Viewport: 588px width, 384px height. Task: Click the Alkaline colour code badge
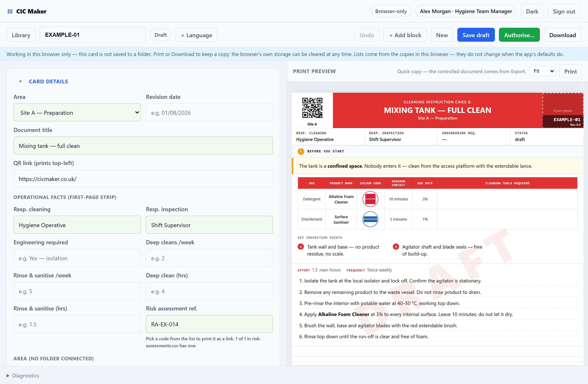370,199
